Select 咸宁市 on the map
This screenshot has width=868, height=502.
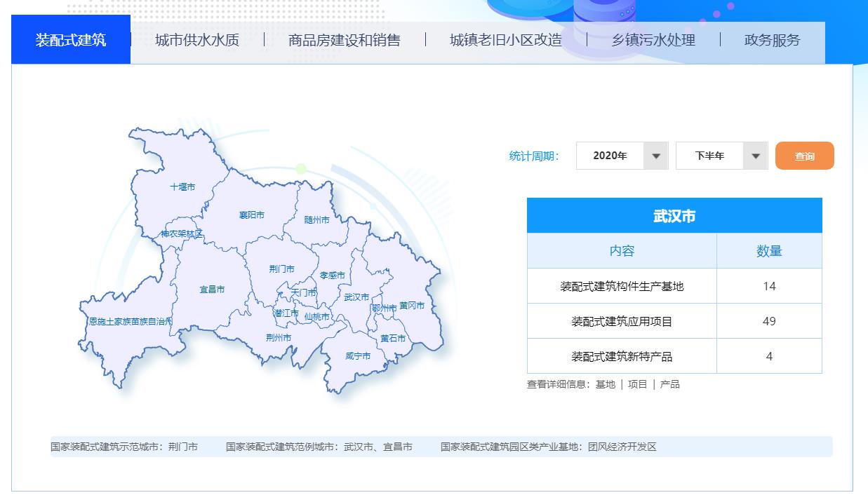357,356
